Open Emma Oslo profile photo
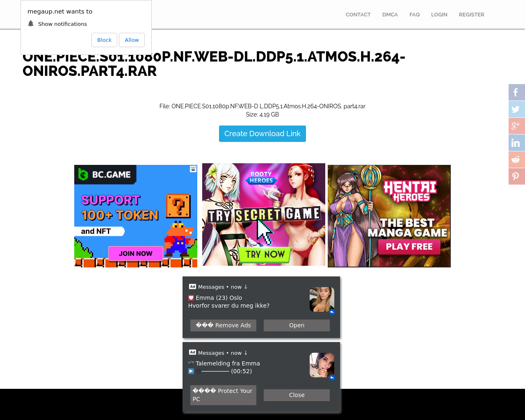Image resolution: width=525 pixels, height=420 pixels. tap(322, 299)
